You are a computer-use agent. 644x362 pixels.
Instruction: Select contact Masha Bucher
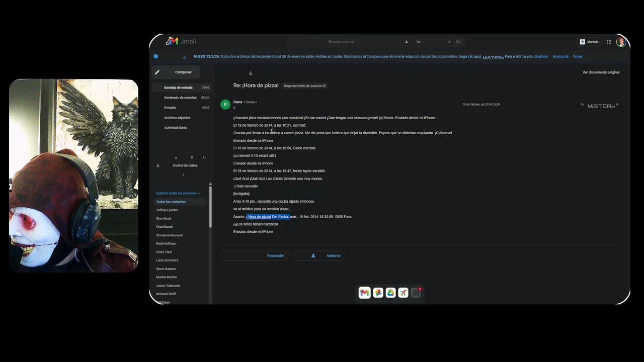(167, 277)
